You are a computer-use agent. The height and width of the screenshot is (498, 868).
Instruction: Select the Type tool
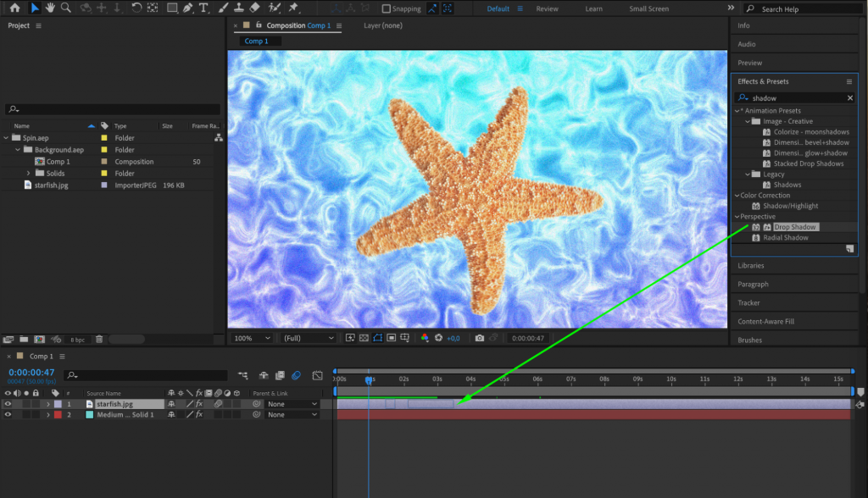[204, 8]
